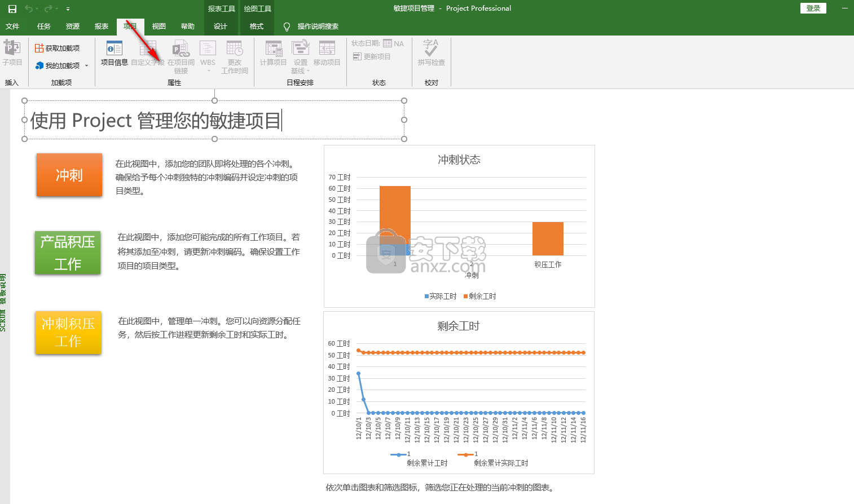This screenshot has width=854, height=504.
Task: Click the 剩余累计实际工时 orange line legend
Action: (494, 459)
